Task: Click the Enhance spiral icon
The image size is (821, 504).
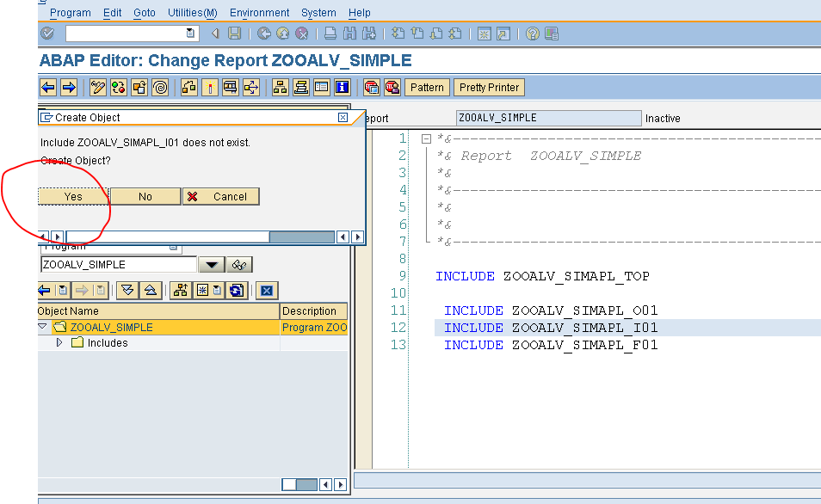Action: point(160,88)
